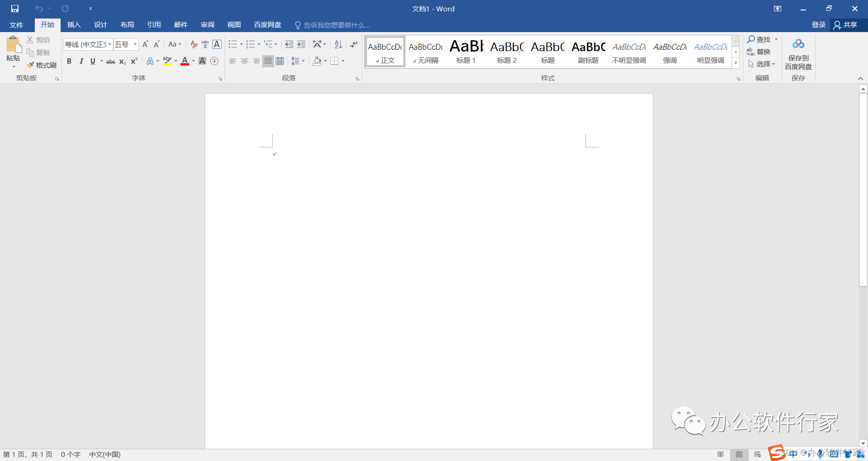This screenshot has height=461, width=868.
Task: Click the Undo arrow icon
Action: click(39, 9)
